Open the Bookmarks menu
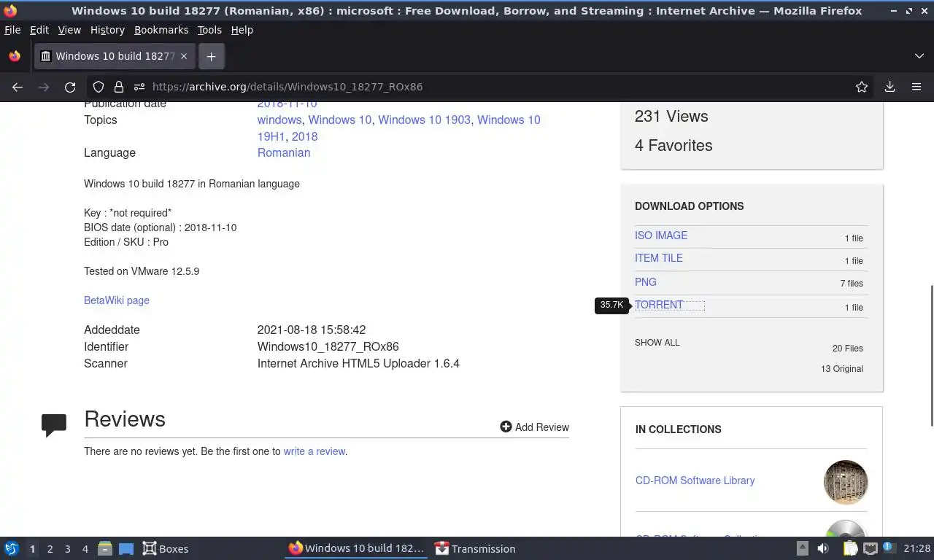 coord(161,30)
